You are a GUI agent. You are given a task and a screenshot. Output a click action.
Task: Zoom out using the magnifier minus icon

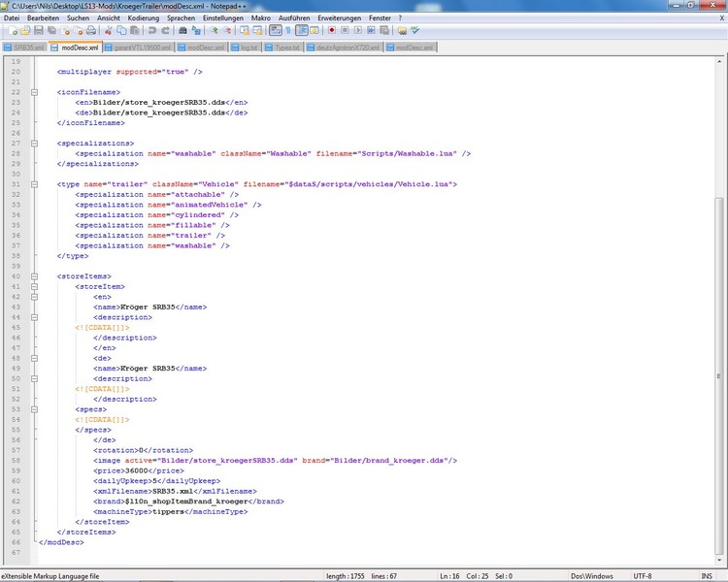(227, 31)
